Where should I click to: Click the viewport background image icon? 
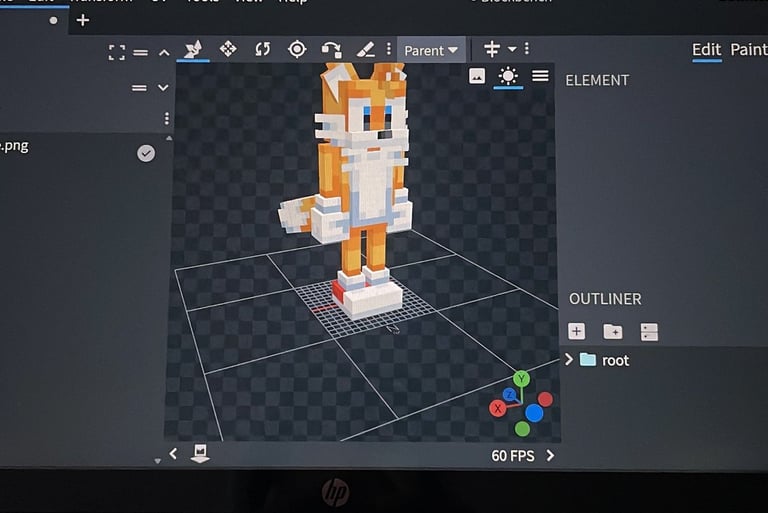click(477, 75)
